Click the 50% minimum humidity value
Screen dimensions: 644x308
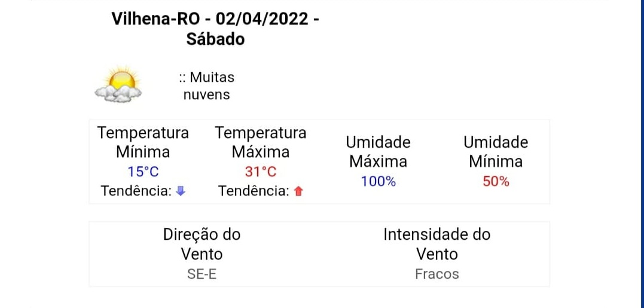coord(496,181)
